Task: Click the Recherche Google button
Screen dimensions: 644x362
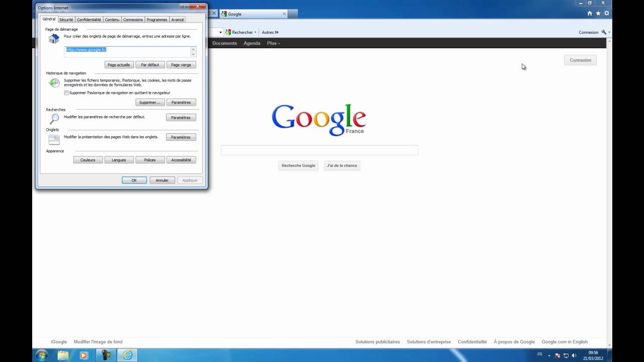Action: (x=298, y=165)
